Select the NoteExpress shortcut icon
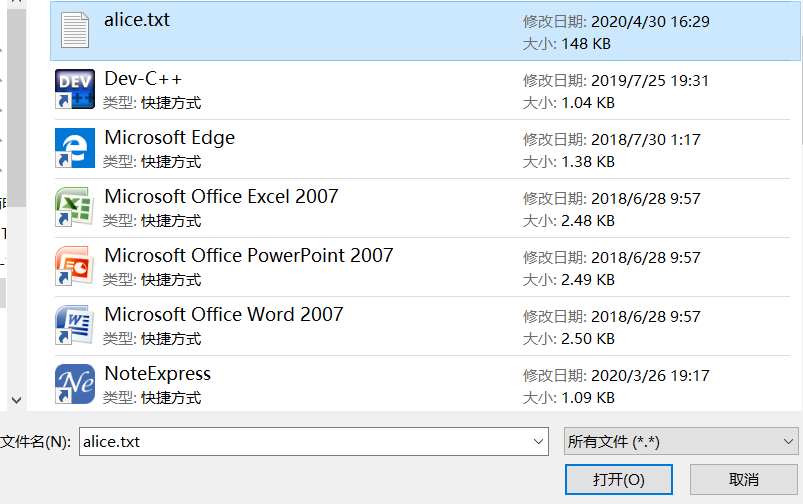 (75, 384)
